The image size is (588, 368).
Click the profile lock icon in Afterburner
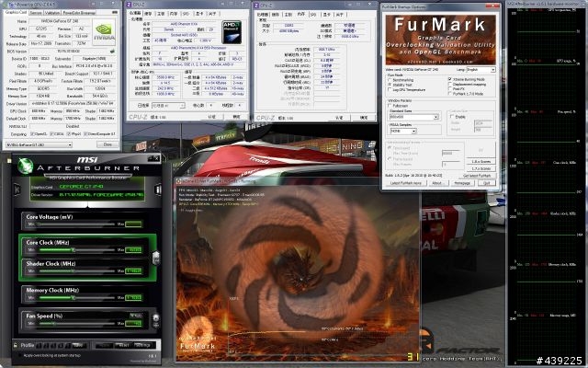pyautogui.click(x=16, y=345)
